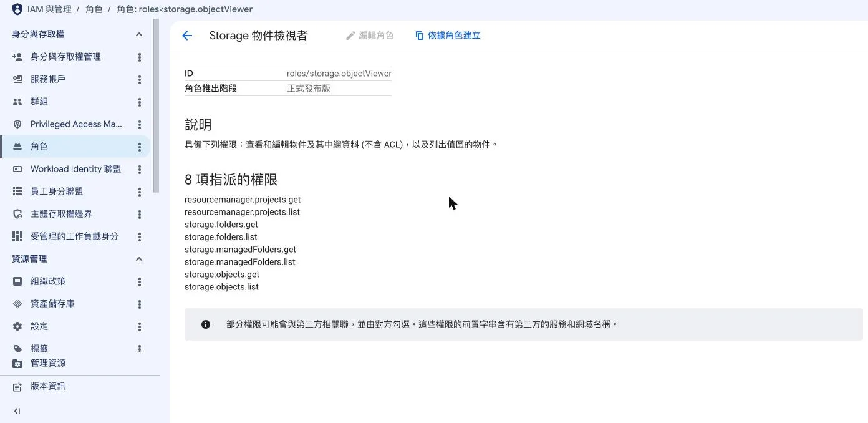
Task: Click the Workload Identity 聯盟 card icon
Action: 17,169
